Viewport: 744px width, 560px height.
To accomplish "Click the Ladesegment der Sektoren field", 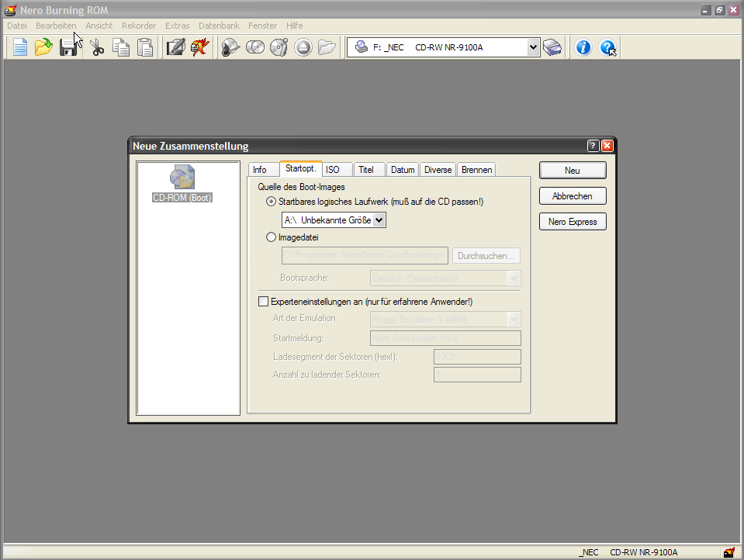I will point(477,357).
